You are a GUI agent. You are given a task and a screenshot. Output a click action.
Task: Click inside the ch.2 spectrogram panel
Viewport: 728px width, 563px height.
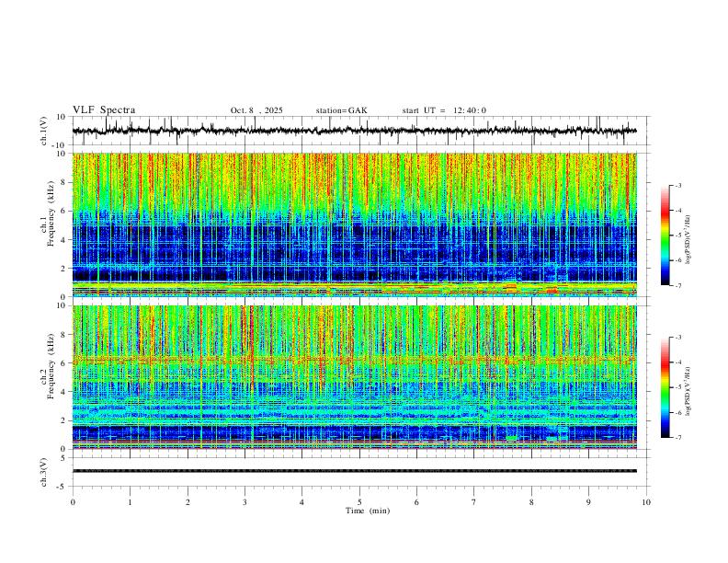355,377
